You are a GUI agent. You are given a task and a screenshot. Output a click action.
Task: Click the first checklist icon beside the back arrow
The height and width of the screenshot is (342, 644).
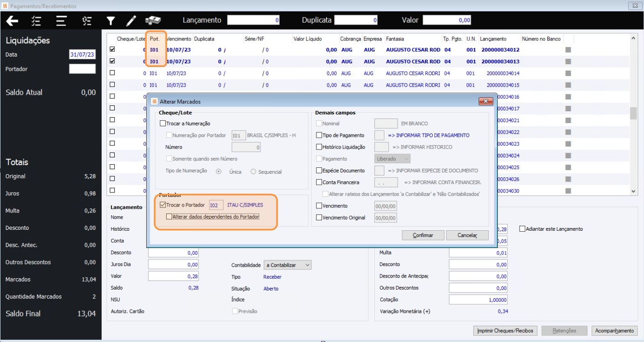tap(36, 21)
